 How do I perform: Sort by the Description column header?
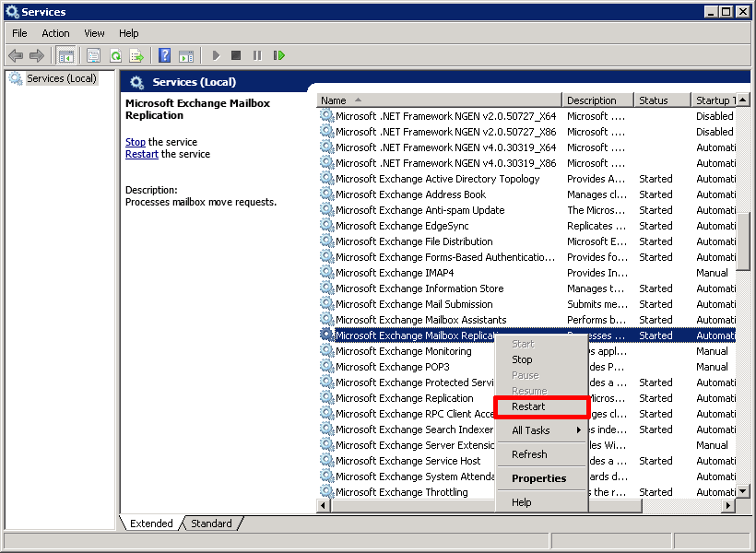tap(597, 100)
